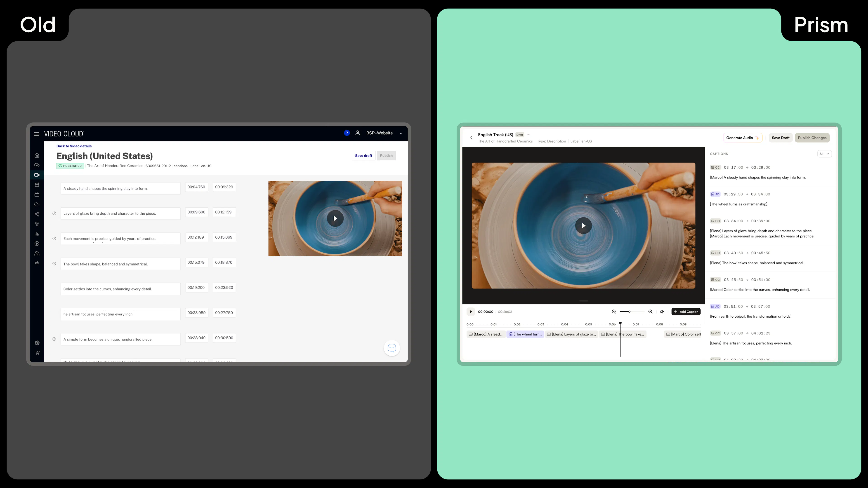
Task: Select the video camera Media icon
Action: [x=37, y=175]
